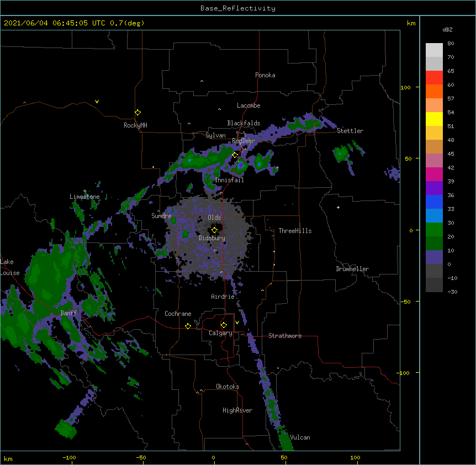476x465 pixels.
Task: Click the Drumheller label
Action: point(352,269)
